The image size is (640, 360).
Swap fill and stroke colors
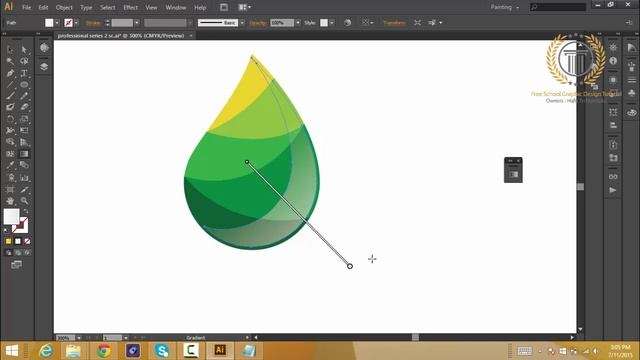[x=26, y=212]
